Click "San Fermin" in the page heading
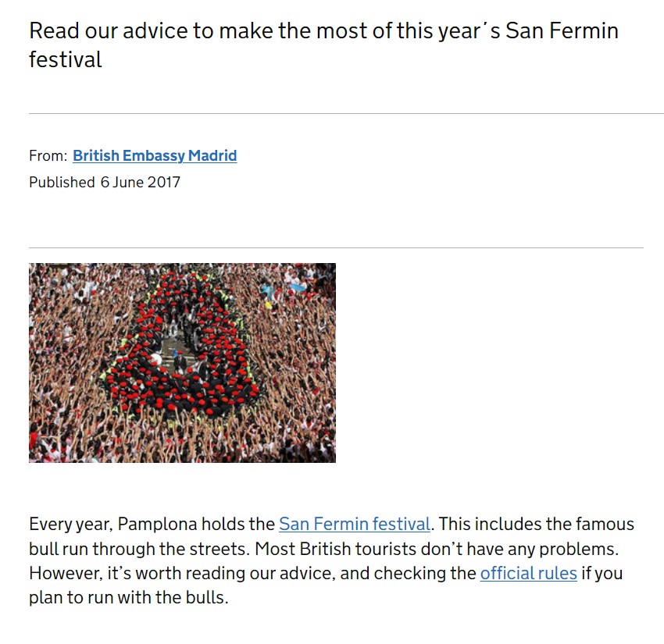 click(x=562, y=32)
